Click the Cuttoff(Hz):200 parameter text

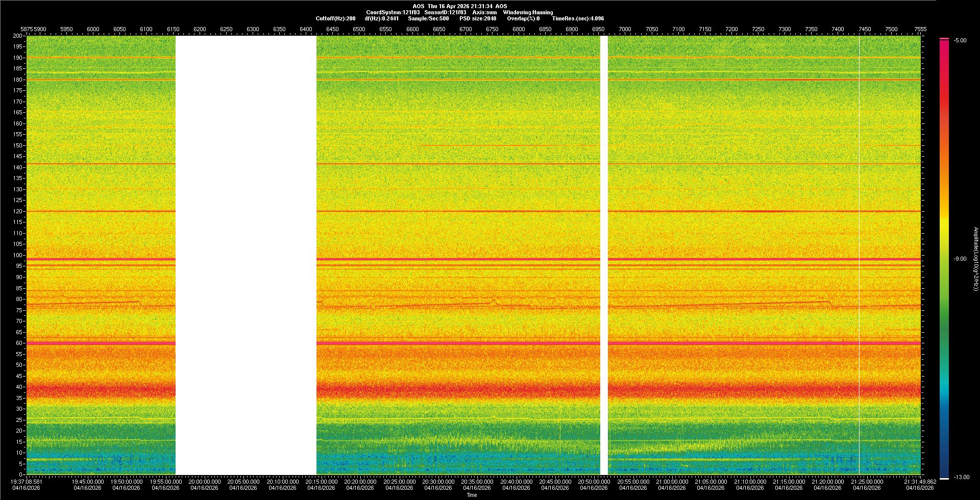click(x=335, y=18)
